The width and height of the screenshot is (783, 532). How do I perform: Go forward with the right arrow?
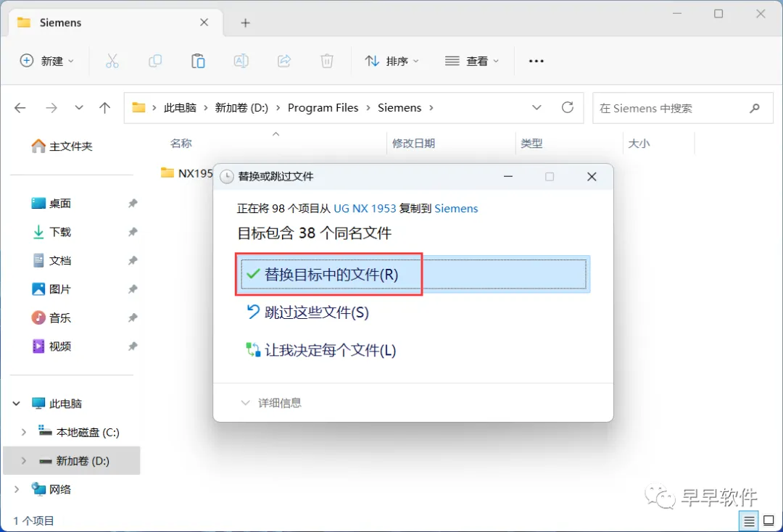pos(51,108)
